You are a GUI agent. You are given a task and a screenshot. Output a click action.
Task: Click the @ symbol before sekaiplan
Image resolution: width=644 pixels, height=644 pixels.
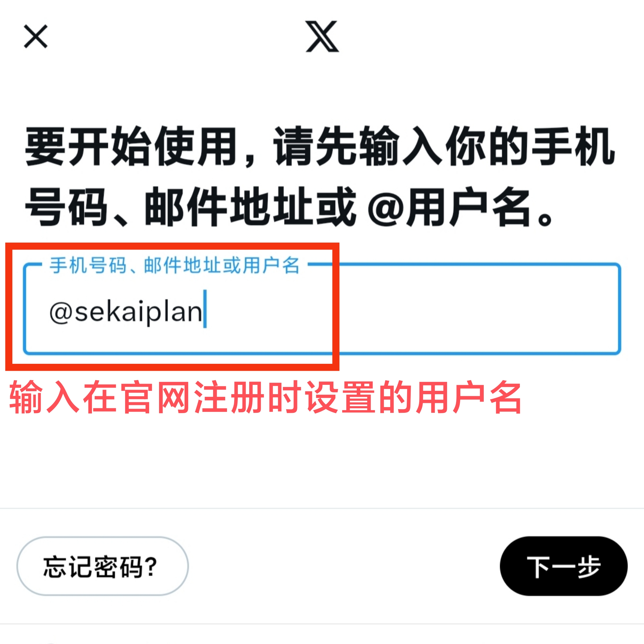point(61,313)
